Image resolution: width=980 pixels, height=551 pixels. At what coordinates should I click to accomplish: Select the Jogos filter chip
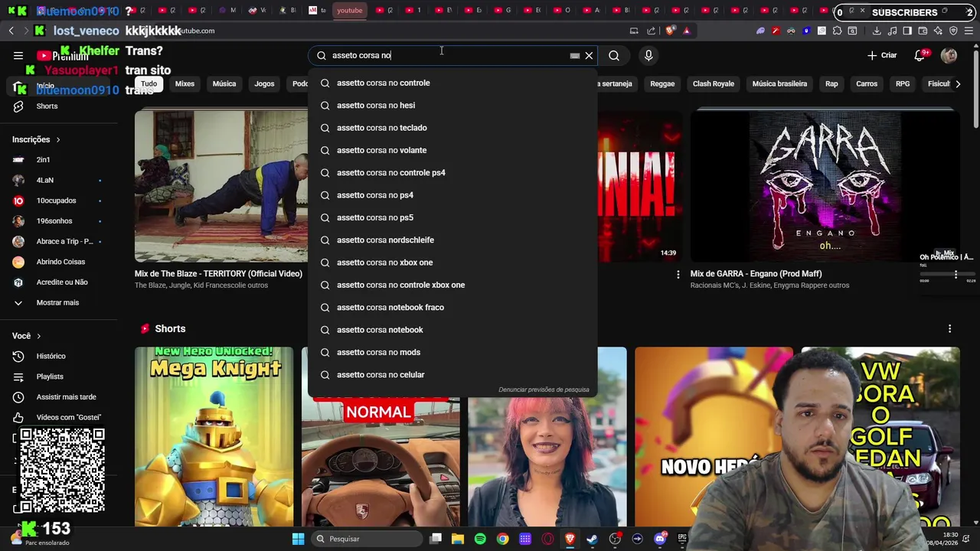264,83
